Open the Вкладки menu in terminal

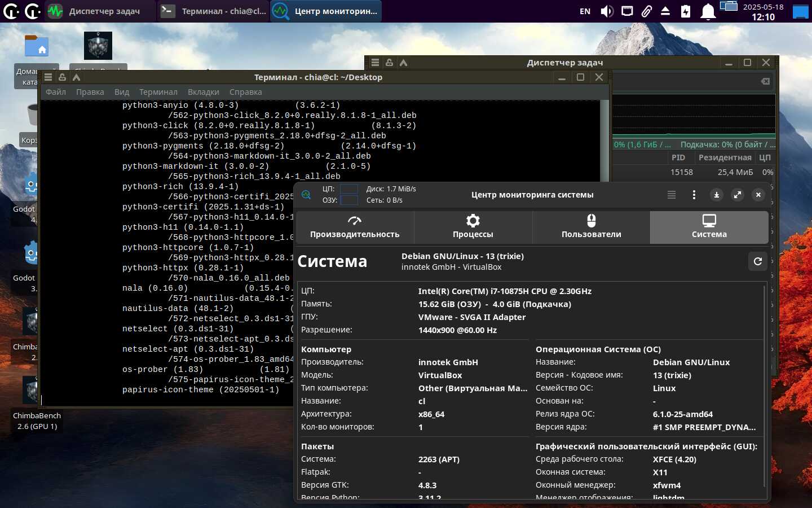(x=203, y=92)
